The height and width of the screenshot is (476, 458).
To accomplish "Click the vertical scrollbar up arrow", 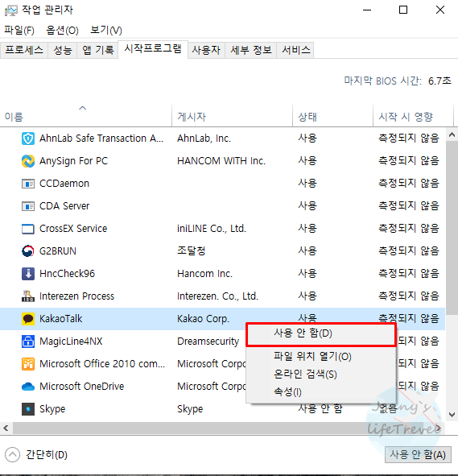I will pos(452,135).
